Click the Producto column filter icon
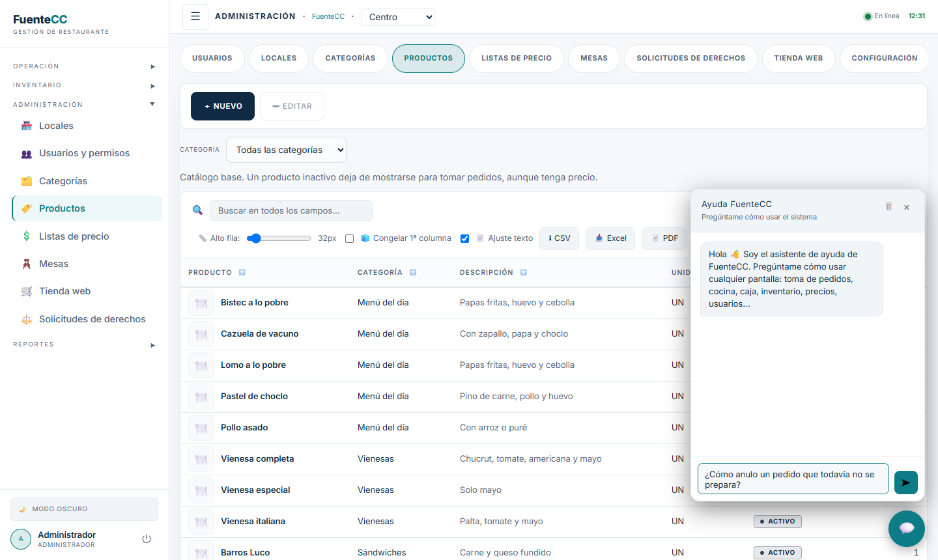Viewport: 938px width, 560px height. tap(242, 273)
